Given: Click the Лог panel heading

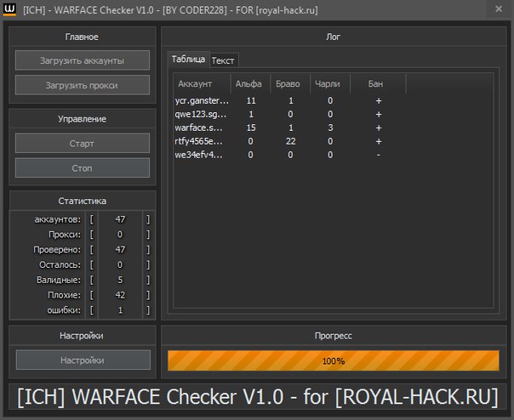Looking at the screenshot, I should (334, 37).
